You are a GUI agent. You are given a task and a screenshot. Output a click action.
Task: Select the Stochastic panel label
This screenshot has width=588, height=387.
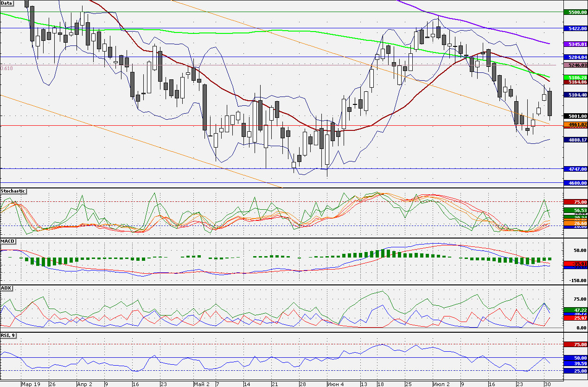click(x=13, y=191)
